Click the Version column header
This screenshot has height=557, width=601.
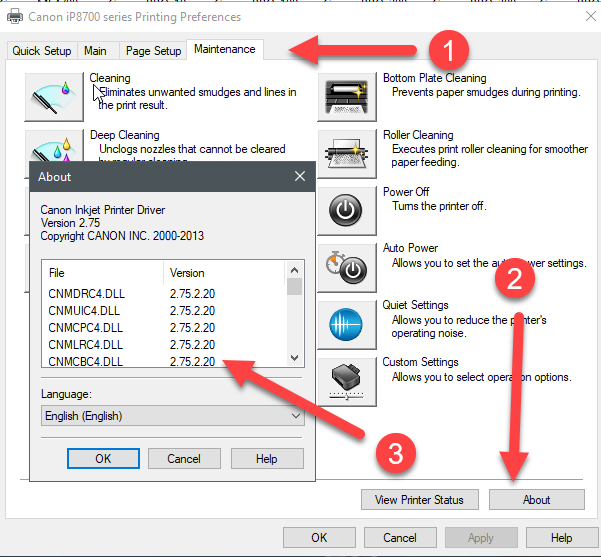[x=224, y=273]
